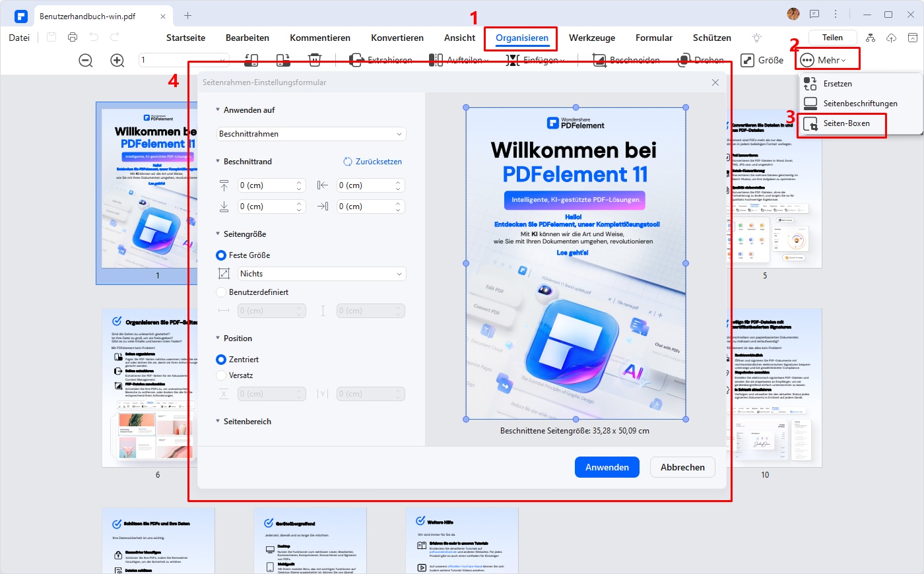Open the Beschnittrahmen dropdown
This screenshot has width=924, height=574.
click(311, 134)
